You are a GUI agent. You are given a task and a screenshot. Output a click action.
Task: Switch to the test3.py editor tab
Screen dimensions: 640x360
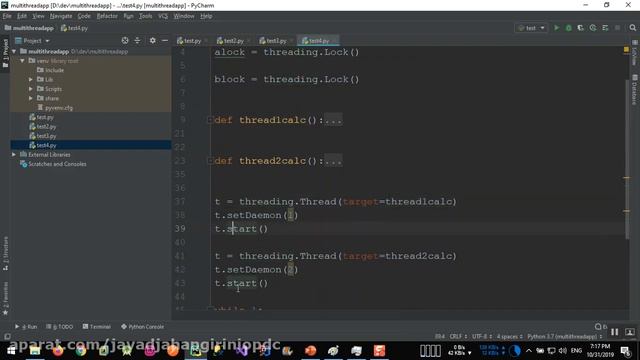[276, 41]
